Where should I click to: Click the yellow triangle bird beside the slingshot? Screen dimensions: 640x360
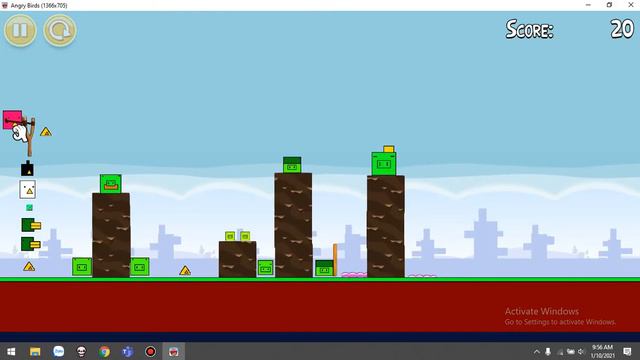point(46,132)
